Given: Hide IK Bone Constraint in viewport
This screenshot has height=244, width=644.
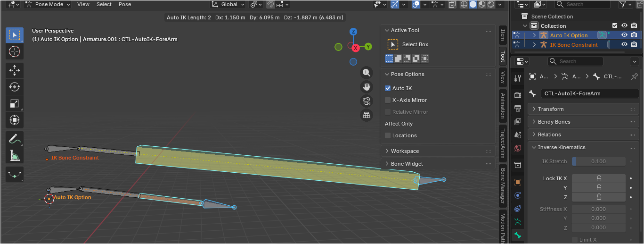Looking at the screenshot, I should pyautogui.click(x=624, y=44).
